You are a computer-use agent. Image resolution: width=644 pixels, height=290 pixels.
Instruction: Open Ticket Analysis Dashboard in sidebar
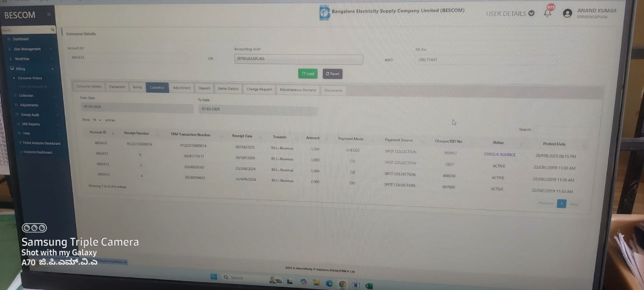pyautogui.click(x=41, y=143)
